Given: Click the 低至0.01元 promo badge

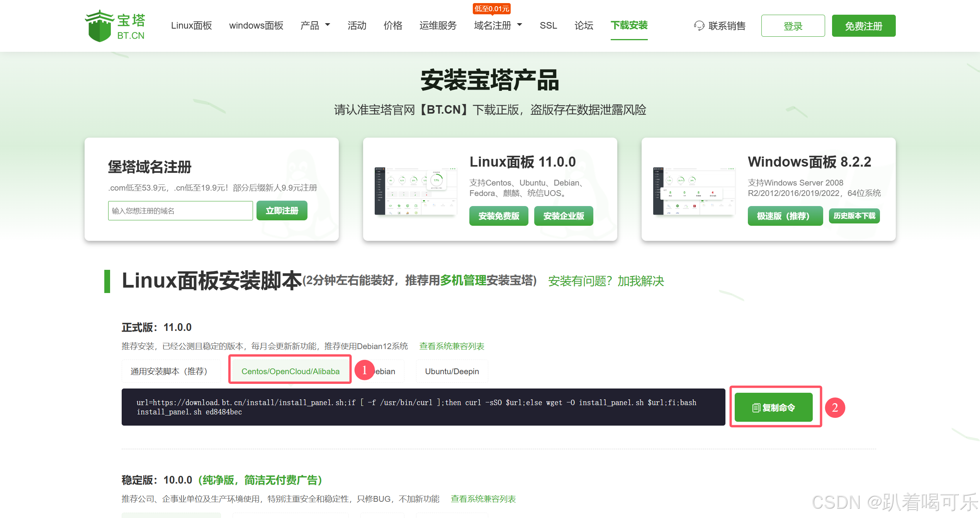Looking at the screenshot, I should [x=492, y=9].
